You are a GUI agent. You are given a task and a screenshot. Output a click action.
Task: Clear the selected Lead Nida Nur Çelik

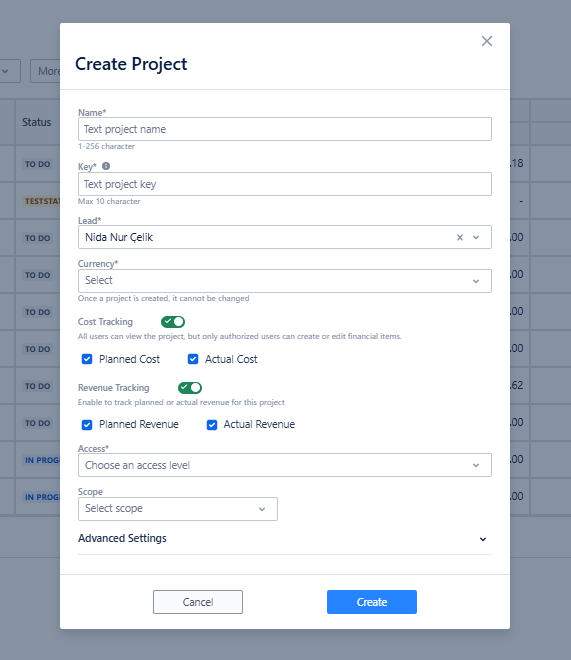pos(460,237)
